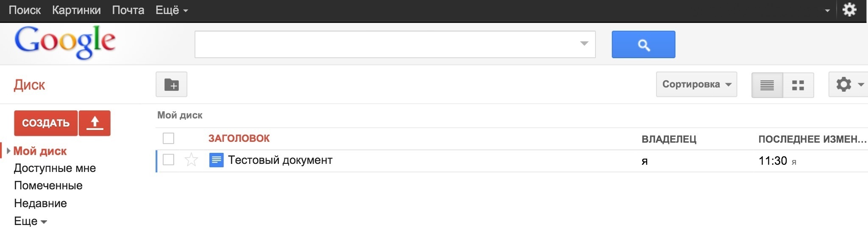The width and height of the screenshot is (868, 242).
Task: Click the blue document icon of Тестовый документ
Action: 217,160
